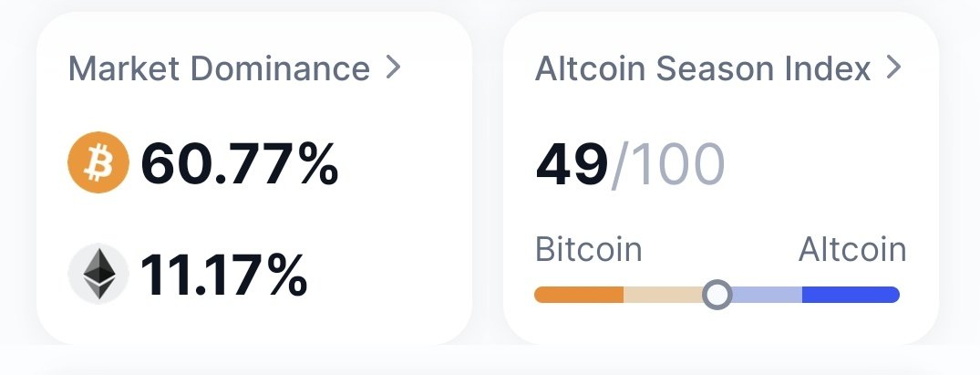980x375 pixels.
Task: Click the percent sign after 60.77
Action: coord(319,164)
